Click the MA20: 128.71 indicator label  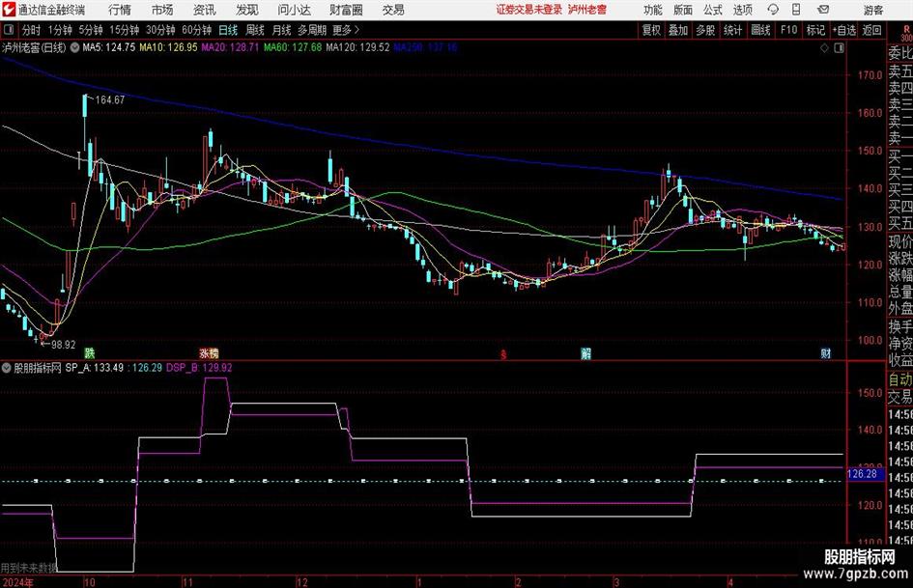click(231, 47)
